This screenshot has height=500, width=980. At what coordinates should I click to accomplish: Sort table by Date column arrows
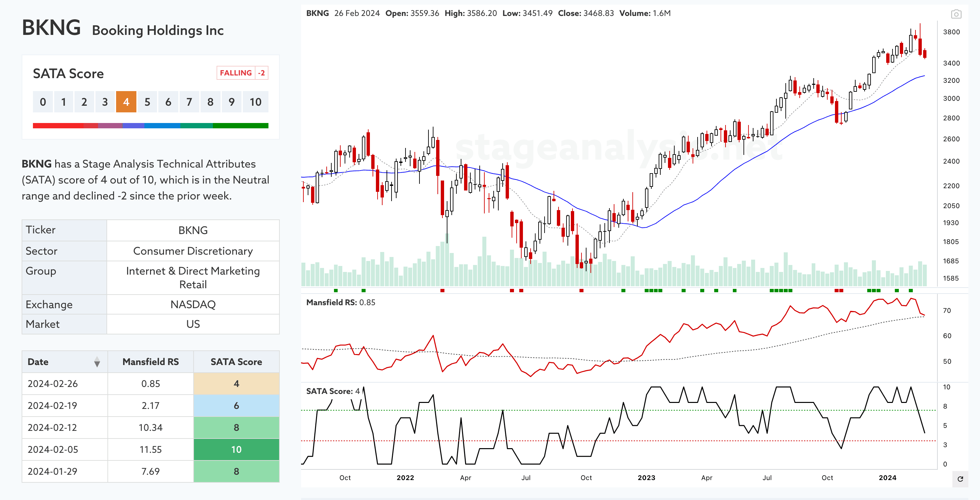click(x=97, y=362)
